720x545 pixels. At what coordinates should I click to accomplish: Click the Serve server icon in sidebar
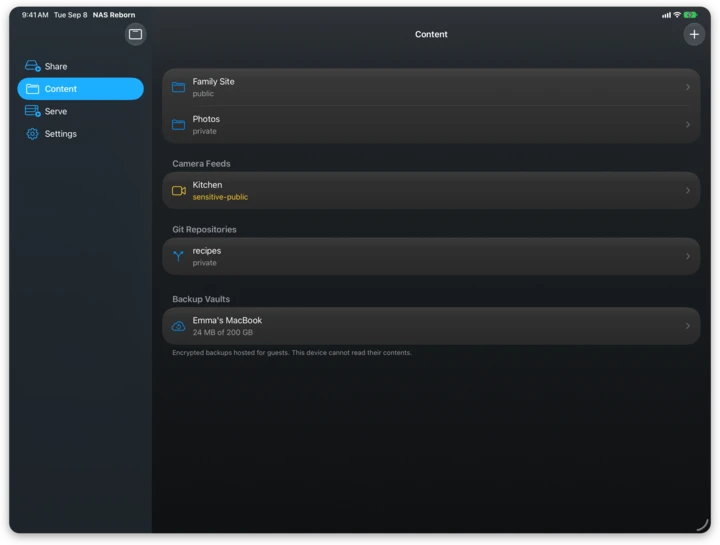coord(33,111)
